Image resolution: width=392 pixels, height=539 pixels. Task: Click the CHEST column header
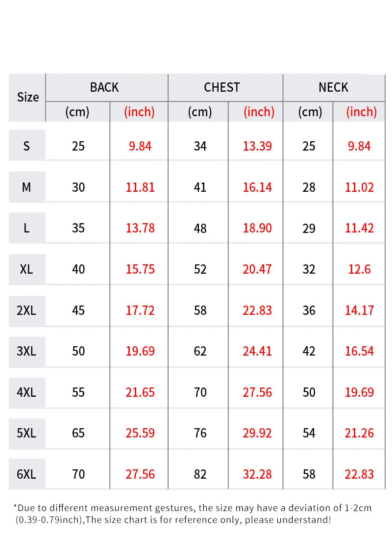(x=222, y=87)
